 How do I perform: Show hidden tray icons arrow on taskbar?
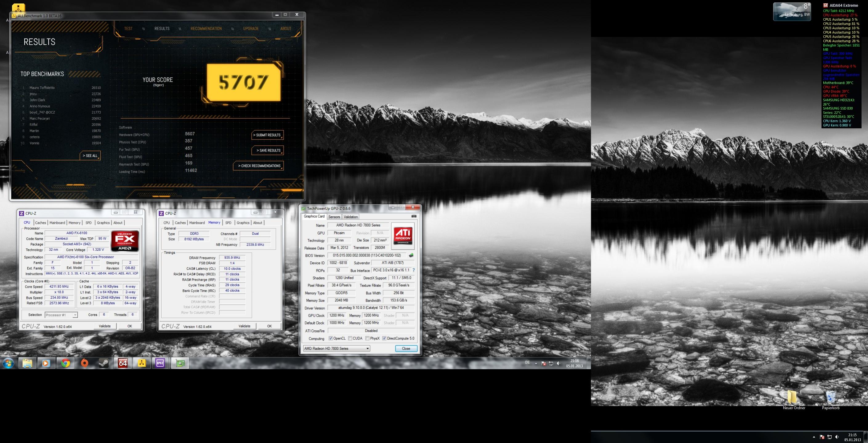[536, 363]
